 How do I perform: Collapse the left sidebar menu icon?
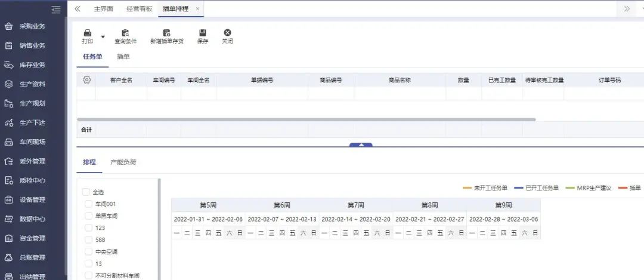[x=56, y=9]
